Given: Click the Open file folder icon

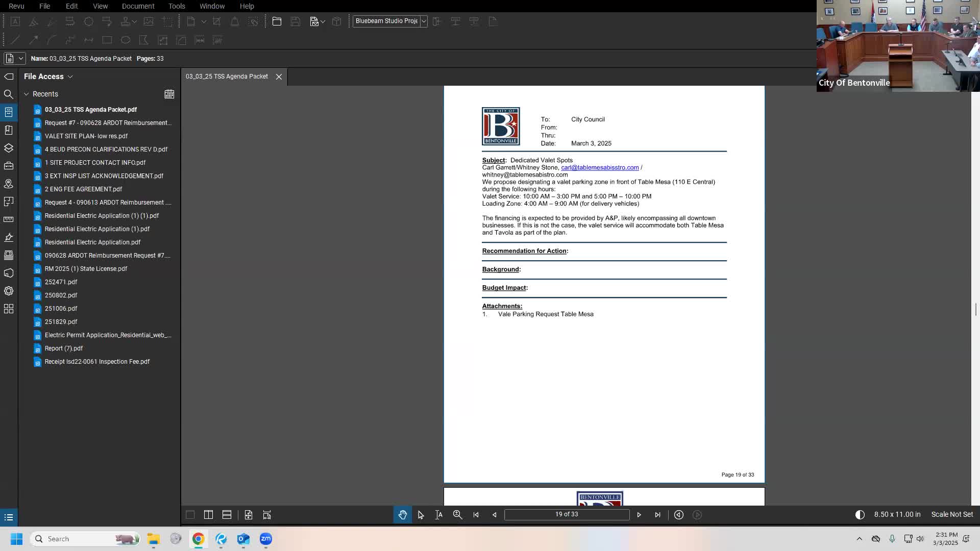Looking at the screenshot, I should pos(277,21).
